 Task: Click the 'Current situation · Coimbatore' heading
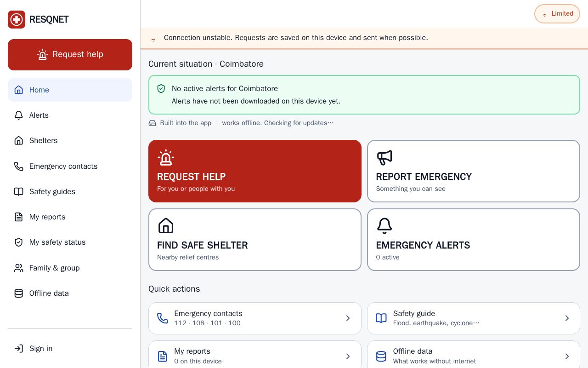click(206, 64)
